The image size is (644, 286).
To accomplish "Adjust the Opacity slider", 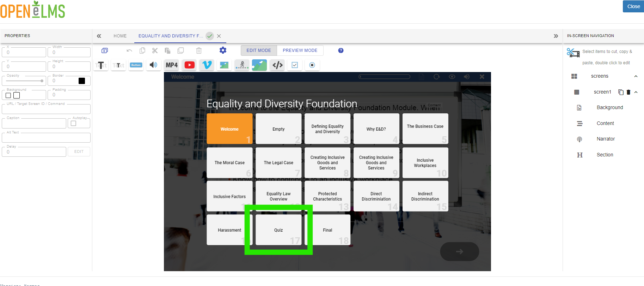I will [24, 81].
